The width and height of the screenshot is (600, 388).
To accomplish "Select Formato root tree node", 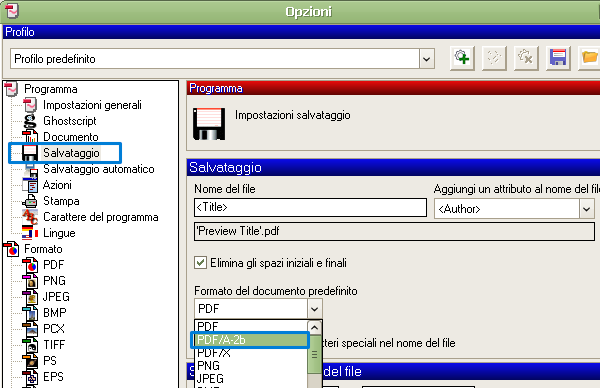I will (43, 249).
